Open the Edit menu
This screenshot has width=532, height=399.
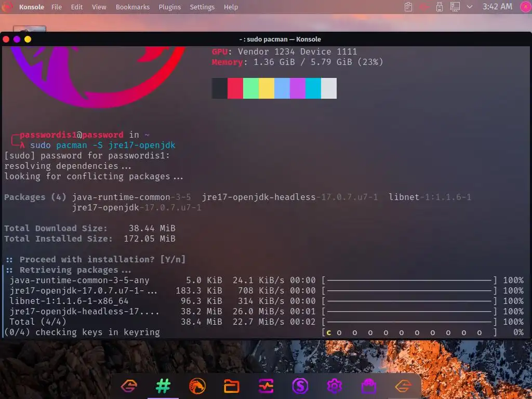tap(77, 7)
